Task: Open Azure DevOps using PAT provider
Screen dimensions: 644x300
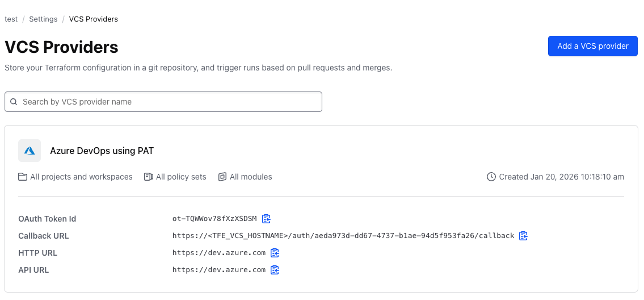Action: tap(102, 151)
